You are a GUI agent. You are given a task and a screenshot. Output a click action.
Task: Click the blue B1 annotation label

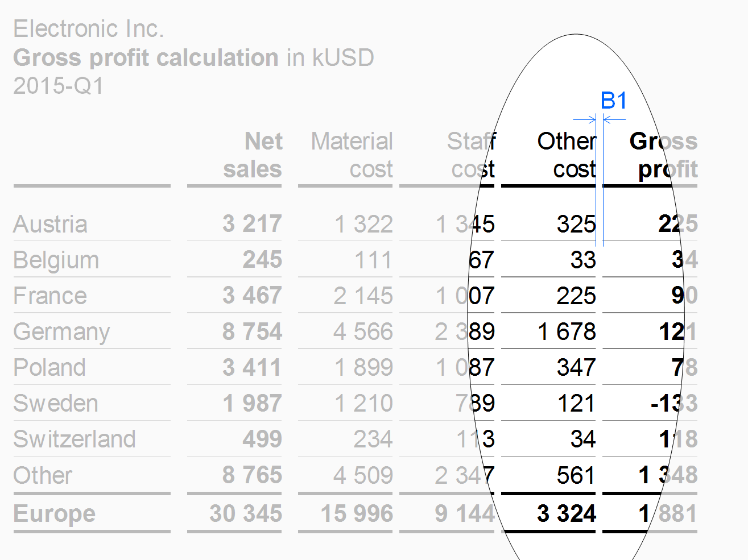(614, 101)
